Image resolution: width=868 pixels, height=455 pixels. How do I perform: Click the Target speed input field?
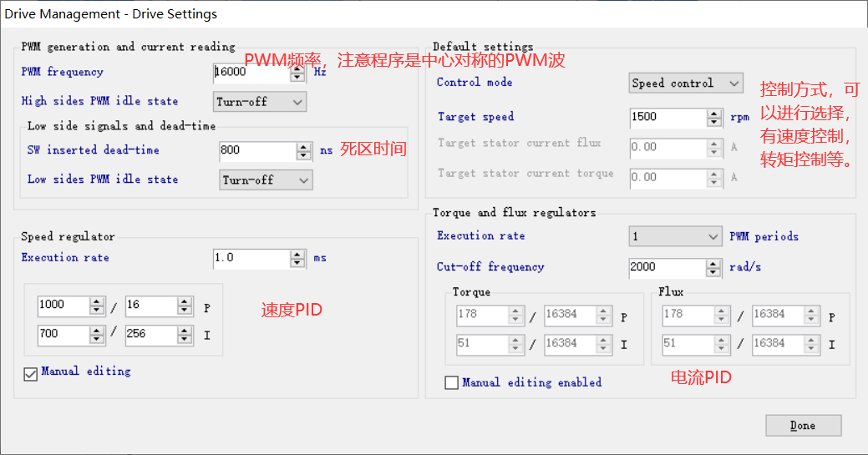click(668, 118)
